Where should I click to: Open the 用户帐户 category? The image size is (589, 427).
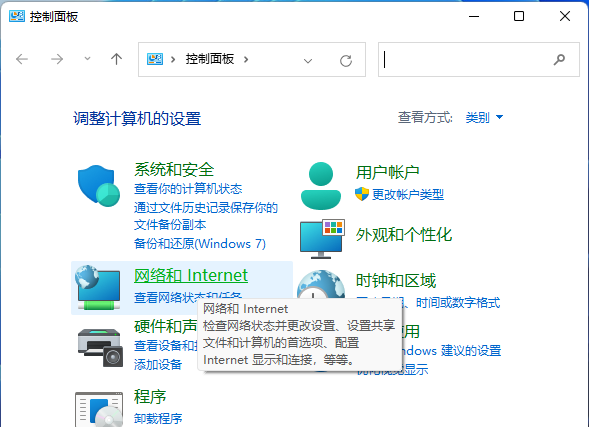click(387, 173)
